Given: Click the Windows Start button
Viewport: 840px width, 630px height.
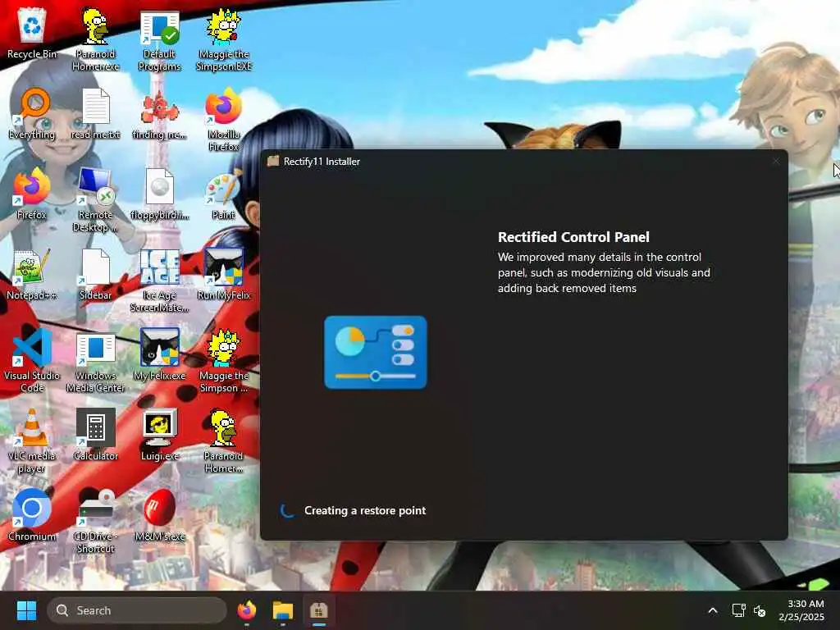Looking at the screenshot, I should pos(26,610).
